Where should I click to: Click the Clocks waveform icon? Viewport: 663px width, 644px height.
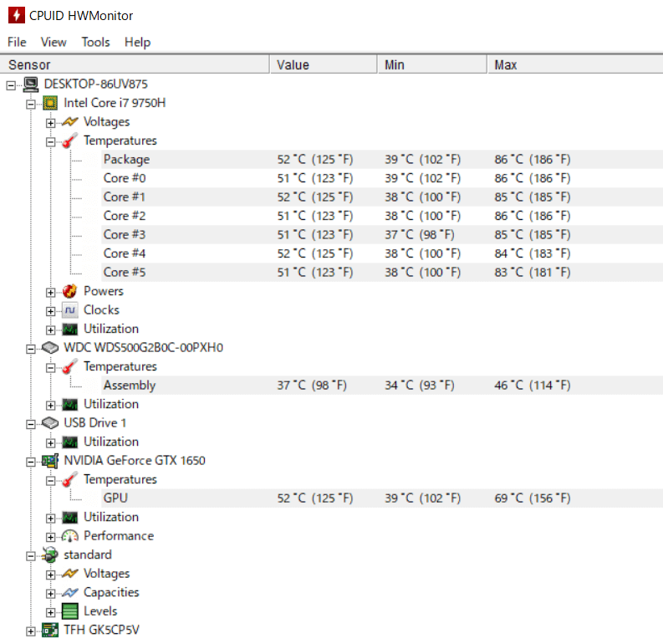click(69, 310)
